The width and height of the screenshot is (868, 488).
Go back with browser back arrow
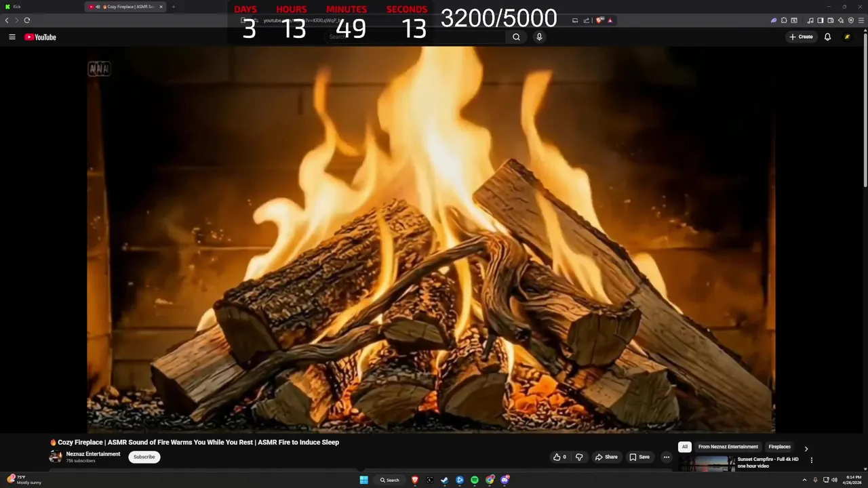click(x=7, y=20)
